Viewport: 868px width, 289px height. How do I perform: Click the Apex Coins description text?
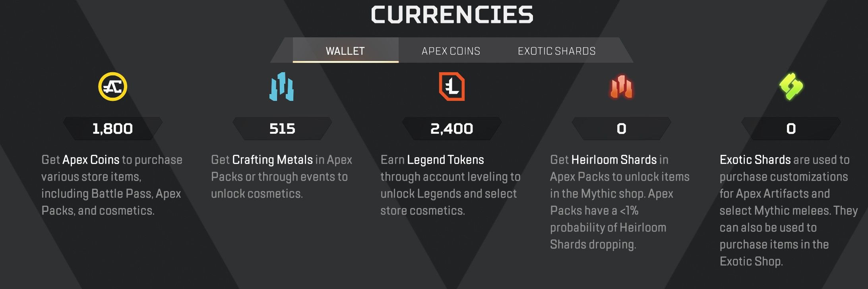coord(111,185)
